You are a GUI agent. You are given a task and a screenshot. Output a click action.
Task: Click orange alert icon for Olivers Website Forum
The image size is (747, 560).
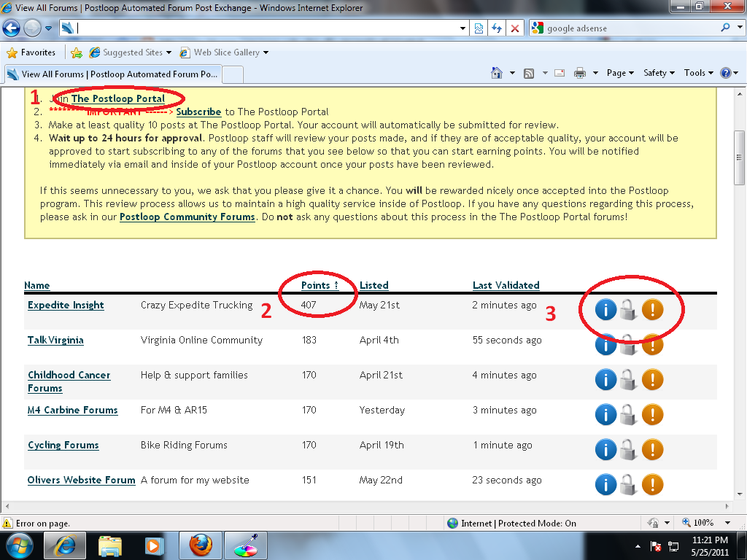click(x=652, y=485)
